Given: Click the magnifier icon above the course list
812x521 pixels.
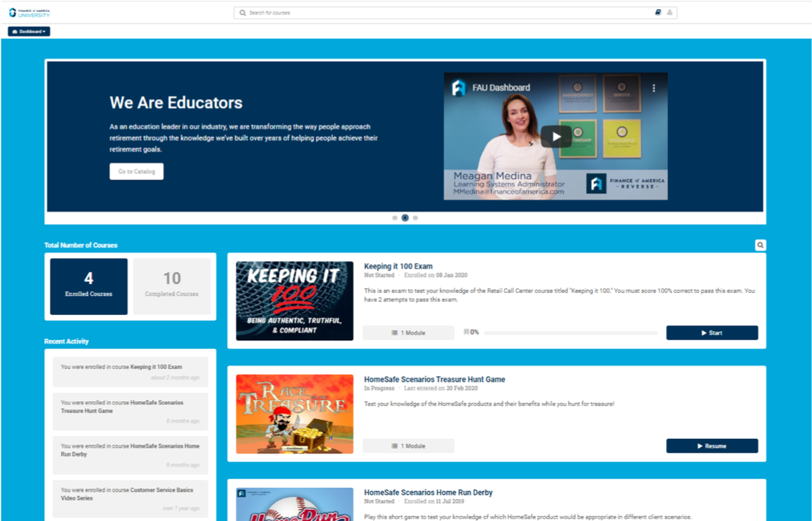Looking at the screenshot, I should 761,245.
